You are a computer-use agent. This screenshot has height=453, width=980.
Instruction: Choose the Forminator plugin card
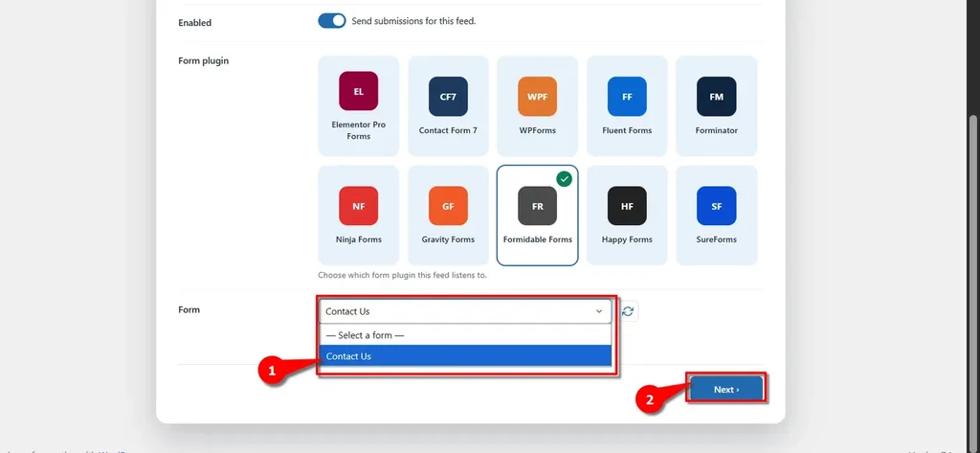tap(716, 105)
